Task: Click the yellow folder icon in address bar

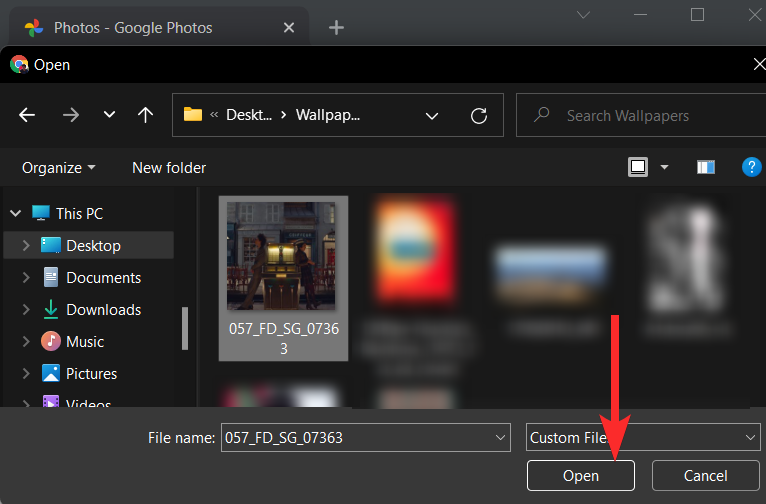Action: [x=193, y=115]
